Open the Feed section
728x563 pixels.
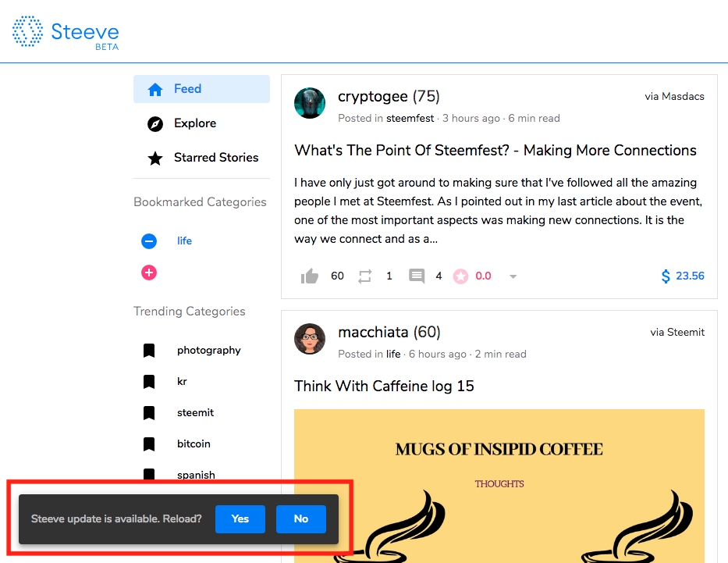201,89
